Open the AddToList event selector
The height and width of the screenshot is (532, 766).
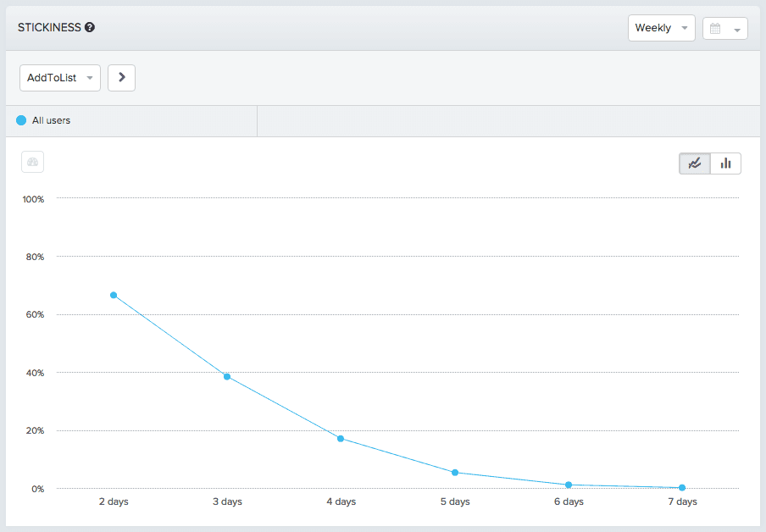coord(59,77)
